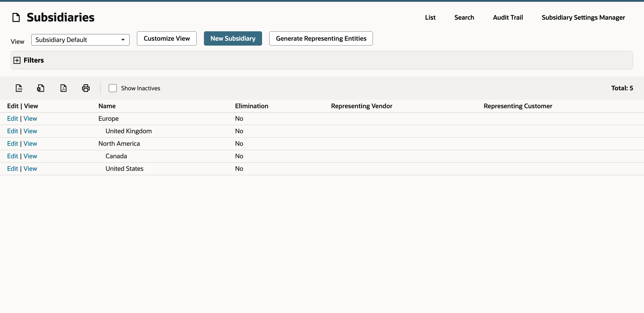View the United Kingdom subsidiary
Image resolution: width=644 pixels, height=313 pixels.
[x=30, y=131]
